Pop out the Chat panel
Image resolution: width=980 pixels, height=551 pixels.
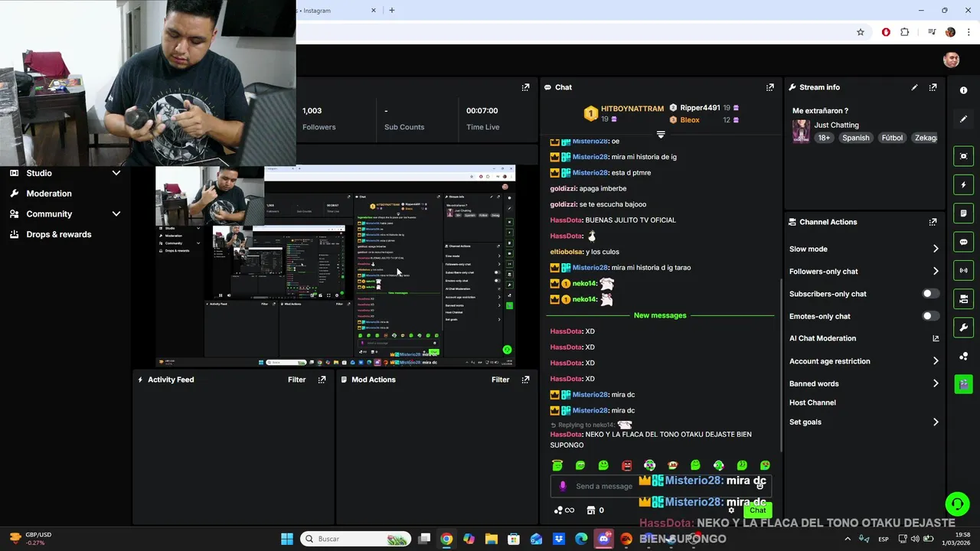(x=770, y=87)
